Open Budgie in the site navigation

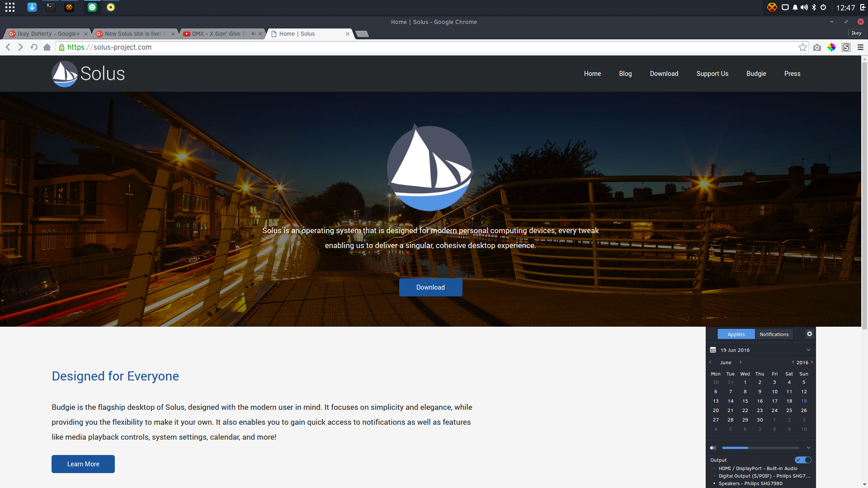pyautogui.click(x=756, y=74)
